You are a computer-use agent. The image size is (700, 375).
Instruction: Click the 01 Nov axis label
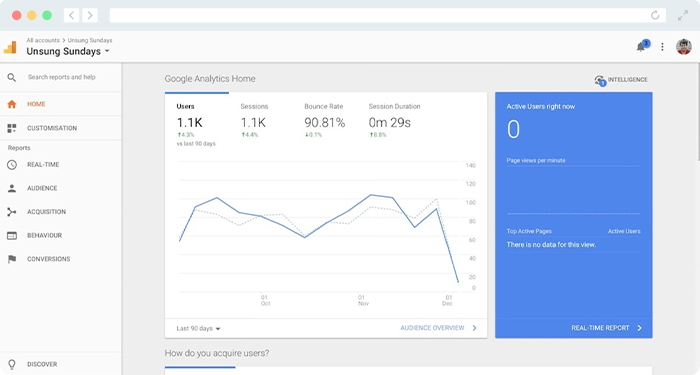(x=363, y=300)
